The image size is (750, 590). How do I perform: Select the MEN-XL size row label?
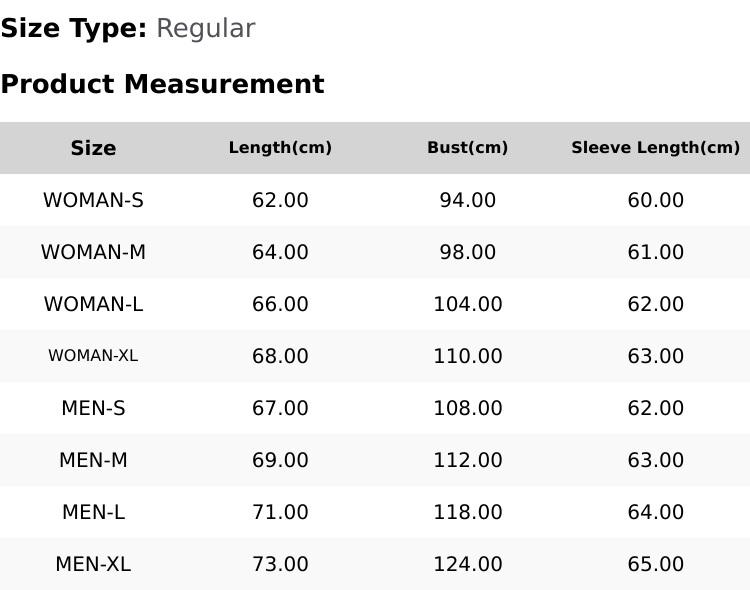pyautogui.click(x=93, y=564)
